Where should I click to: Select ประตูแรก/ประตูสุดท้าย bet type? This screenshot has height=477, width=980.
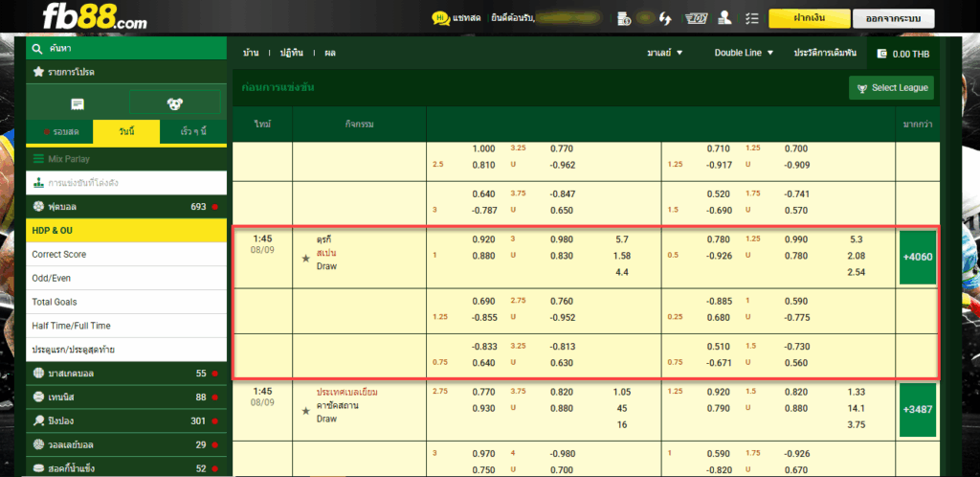click(x=126, y=350)
